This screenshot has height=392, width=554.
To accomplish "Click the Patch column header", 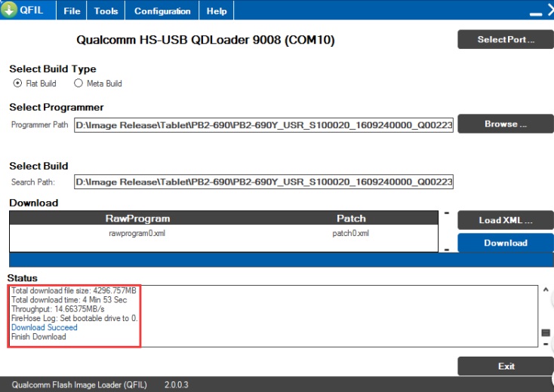I will (x=351, y=219).
